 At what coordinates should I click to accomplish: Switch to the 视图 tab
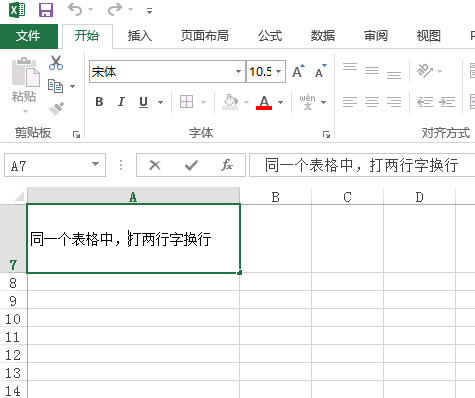429,36
